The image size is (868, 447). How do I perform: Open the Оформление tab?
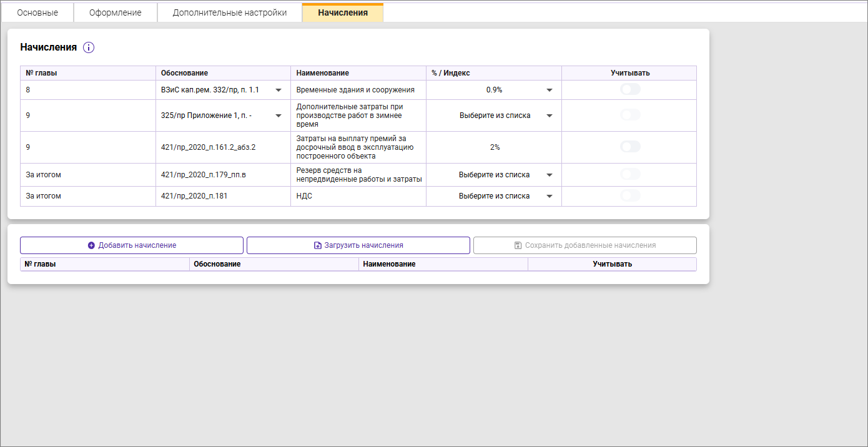(x=115, y=12)
